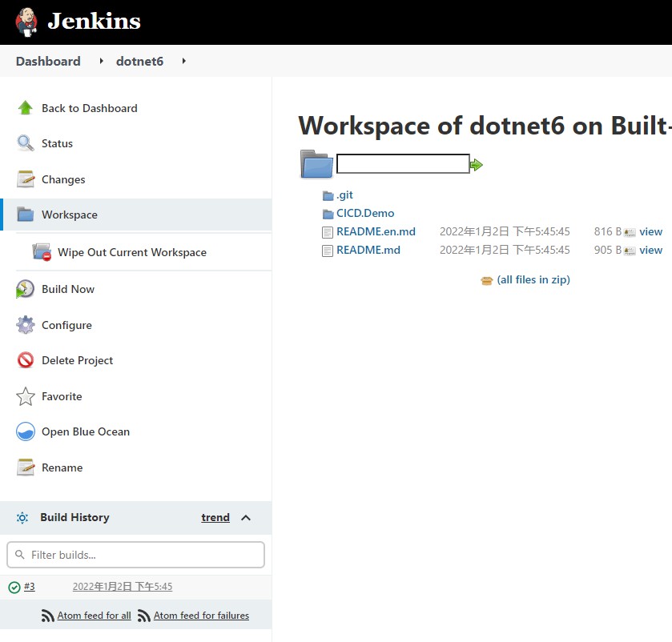Screen dimensions: 672x642
Task: Click the Delete Project red icon
Action: point(26,360)
